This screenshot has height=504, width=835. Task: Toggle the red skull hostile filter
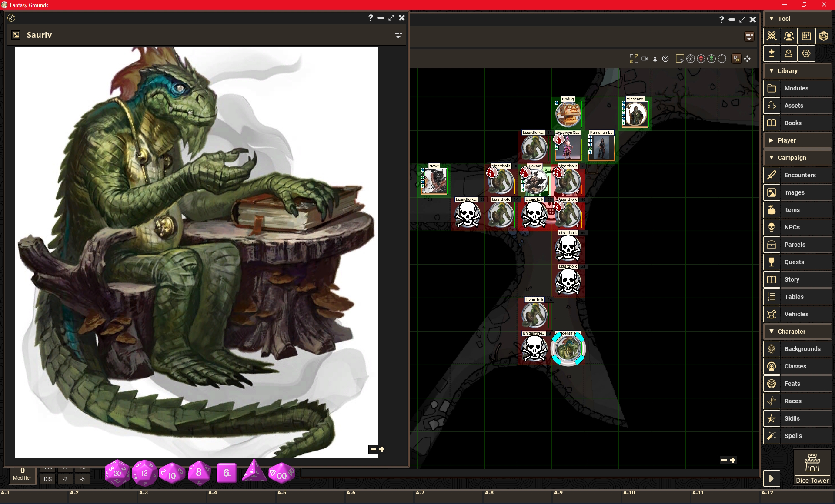[x=701, y=59]
